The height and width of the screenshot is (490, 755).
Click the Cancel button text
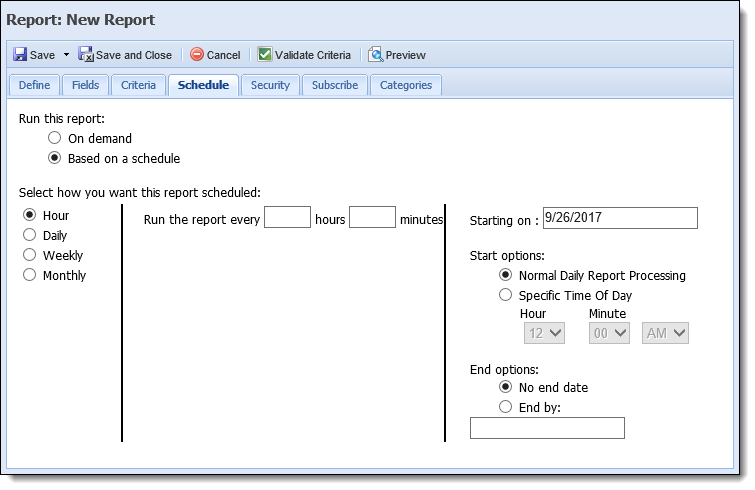(223, 55)
